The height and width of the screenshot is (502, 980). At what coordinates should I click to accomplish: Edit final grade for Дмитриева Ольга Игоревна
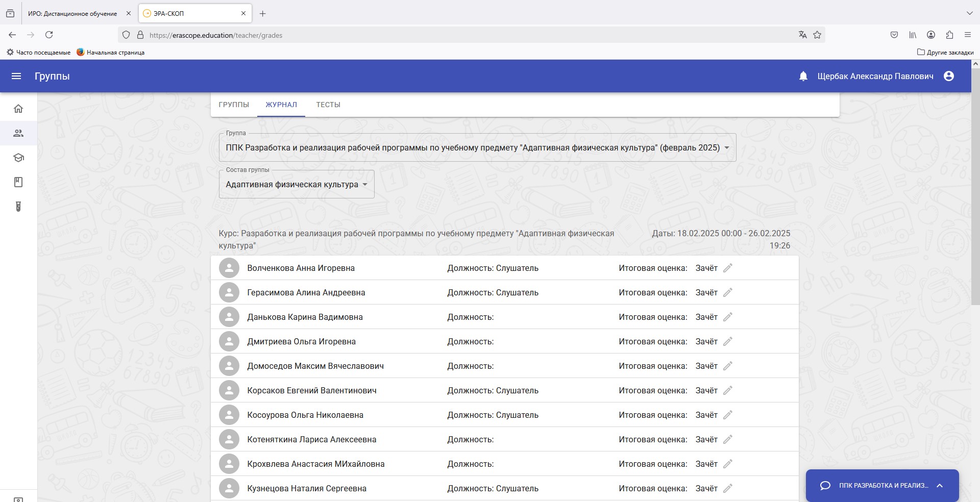coord(728,341)
